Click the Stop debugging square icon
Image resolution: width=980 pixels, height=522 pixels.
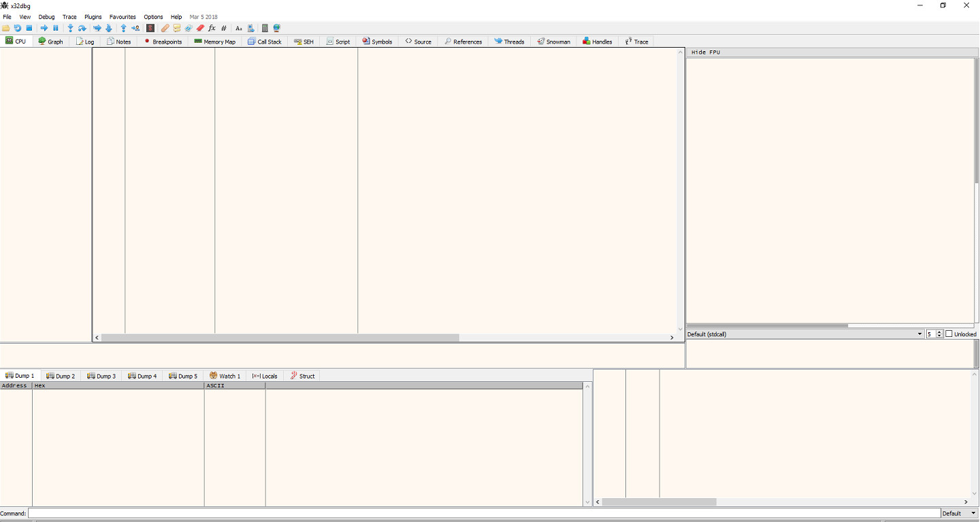click(29, 28)
